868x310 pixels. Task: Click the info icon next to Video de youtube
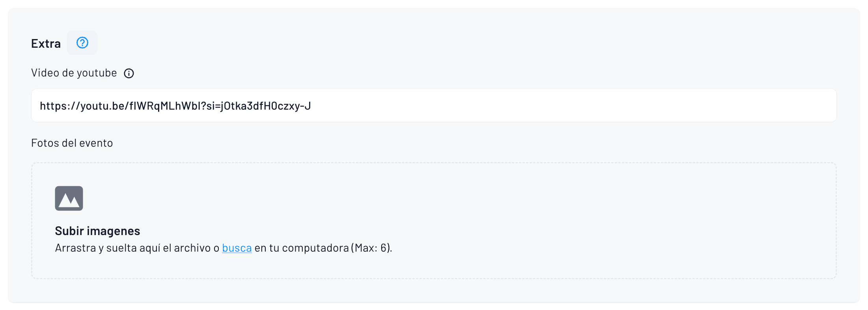point(129,73)
